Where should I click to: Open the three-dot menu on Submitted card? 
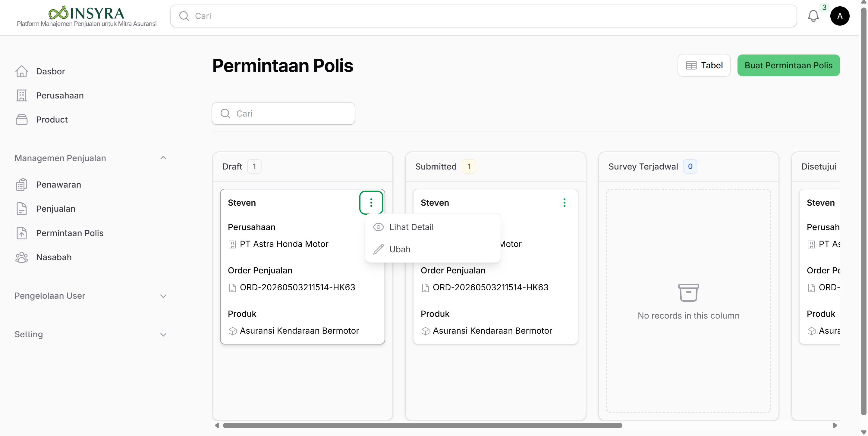[564, 202]
